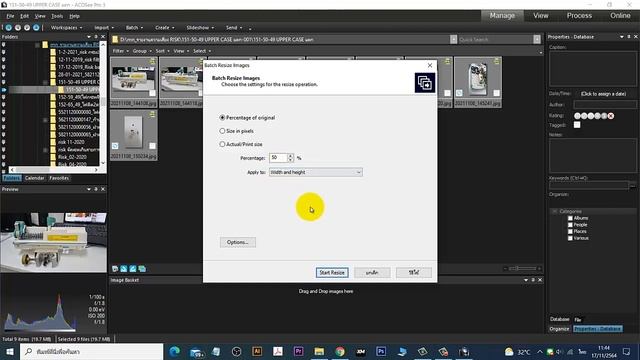This screenshot has width=640, height=360.
Task: Check the People category
Action: 570,224
